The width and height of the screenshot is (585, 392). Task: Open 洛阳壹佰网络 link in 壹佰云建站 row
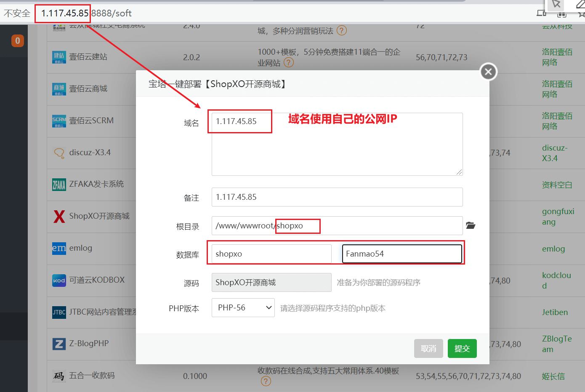(557, 57)
